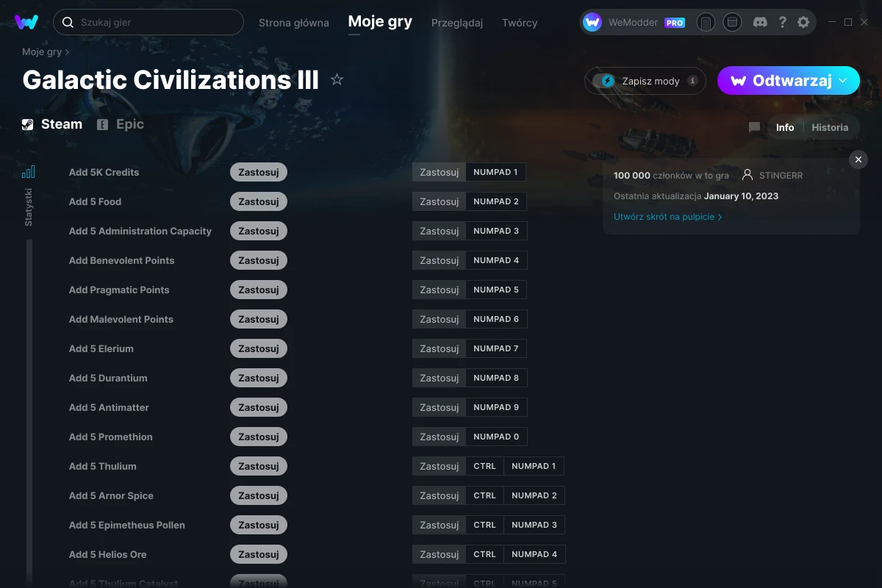
Task: Apply the Add Malevolent Points cheat
Action: pos(259,319)
